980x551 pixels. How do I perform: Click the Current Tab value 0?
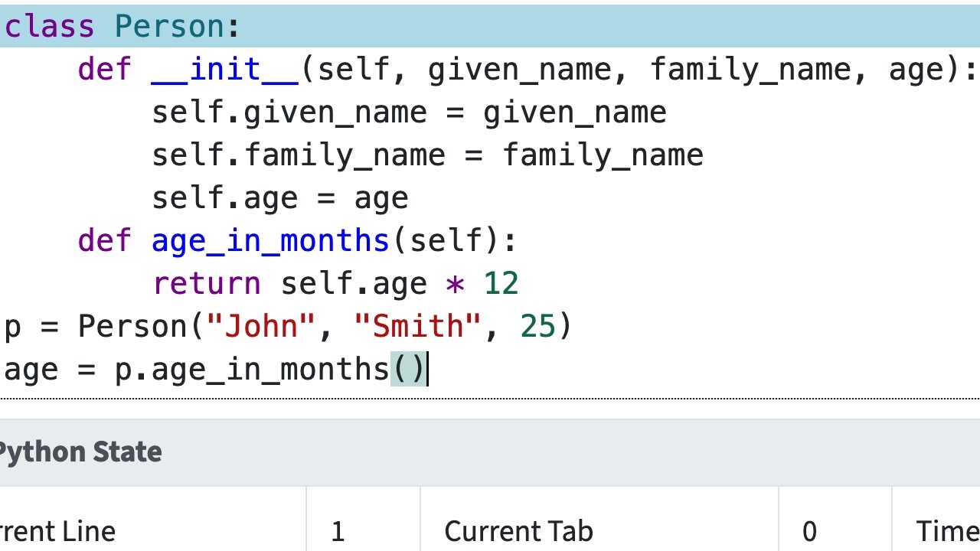click(809, 531)
